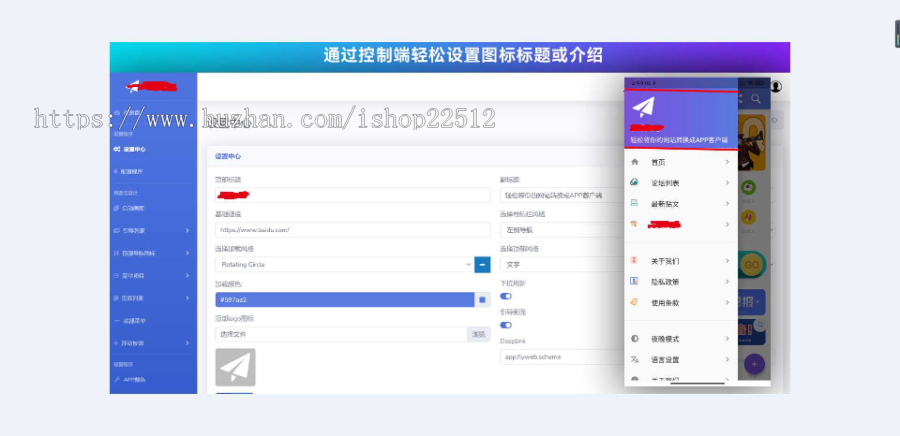Open the 论坛列表 row chevron

pyautogui.click(x=727, y=182)
